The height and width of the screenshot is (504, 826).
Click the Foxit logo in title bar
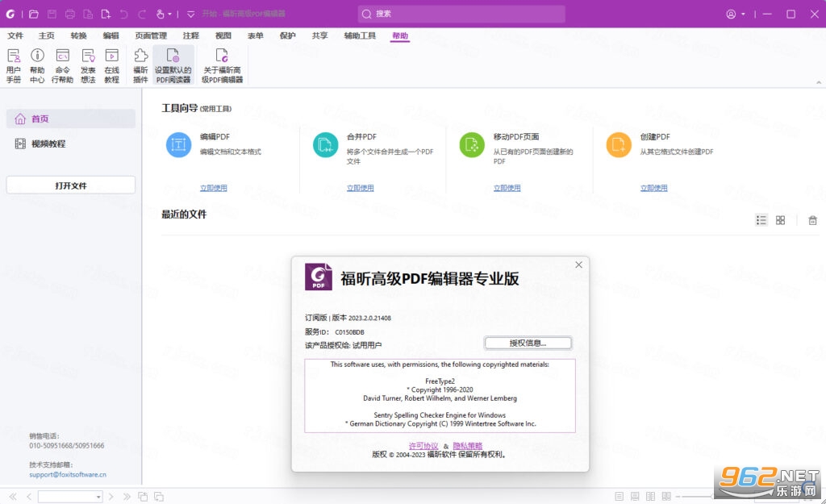click(x=10, y=15)
